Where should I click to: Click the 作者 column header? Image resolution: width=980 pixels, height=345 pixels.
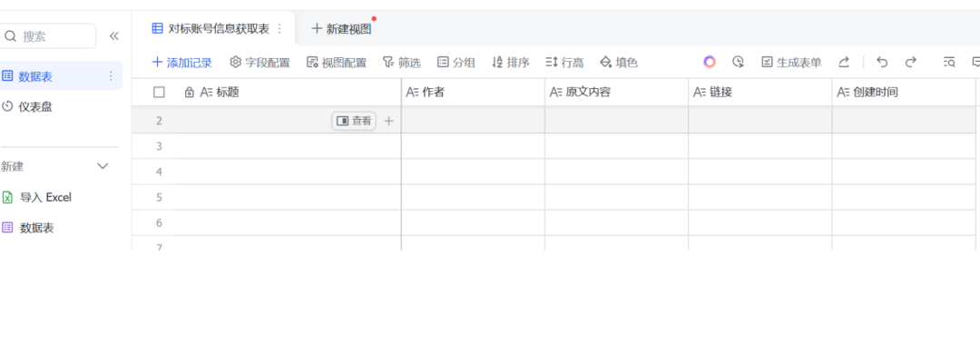(473, 93)
